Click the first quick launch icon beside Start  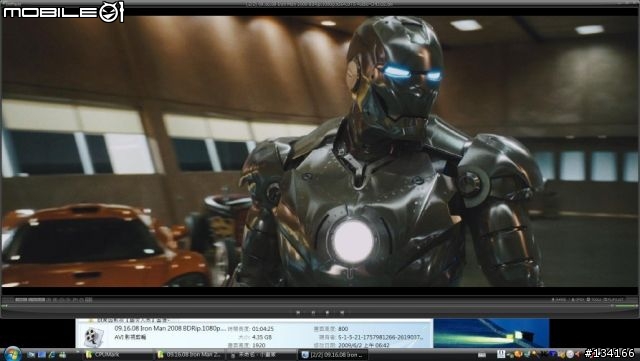[31, 354]
